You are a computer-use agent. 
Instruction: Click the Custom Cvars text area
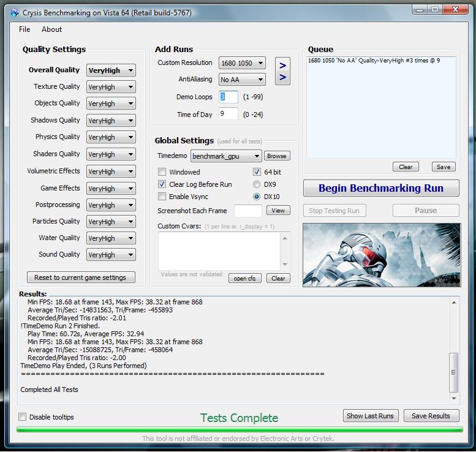219,251
